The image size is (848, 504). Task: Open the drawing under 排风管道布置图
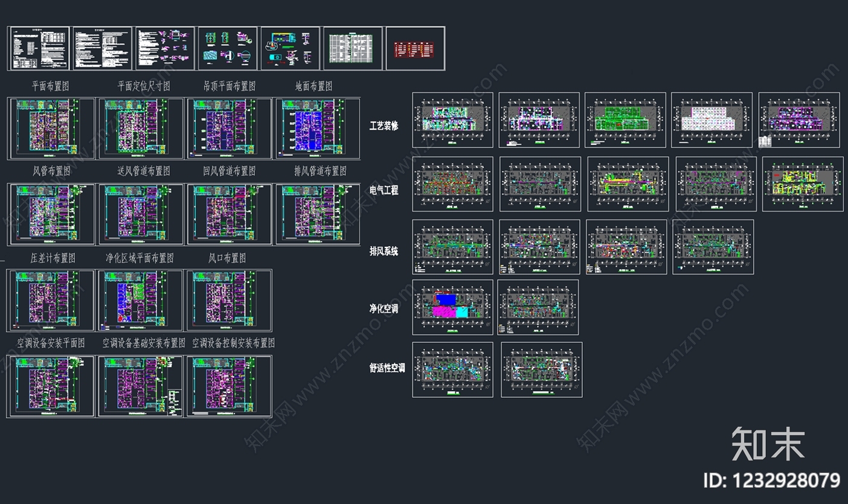click(318, 214)
